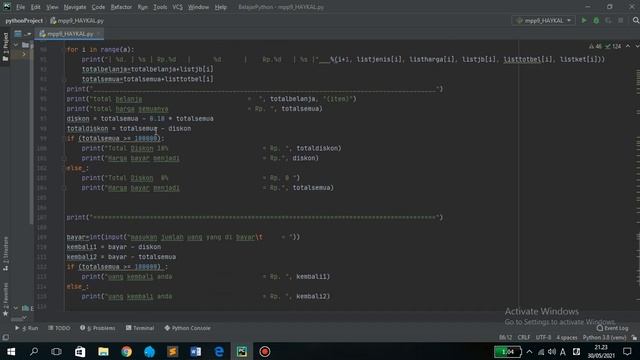Screen dimensions: 640x360
Task: Open the Terminal tool window
Action: (140, 328)
